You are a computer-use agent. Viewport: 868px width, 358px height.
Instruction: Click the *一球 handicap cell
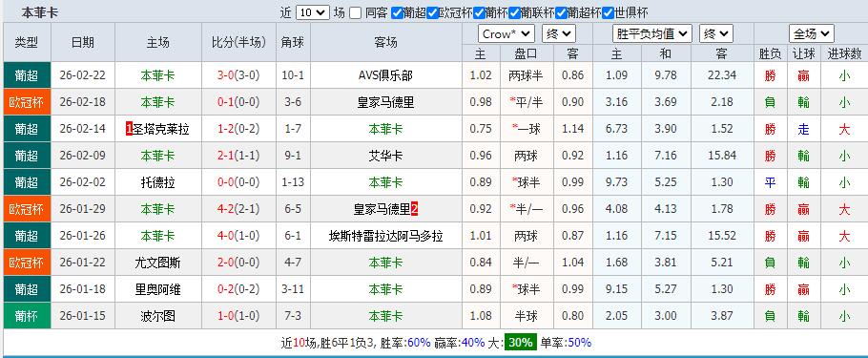point(527,129)
